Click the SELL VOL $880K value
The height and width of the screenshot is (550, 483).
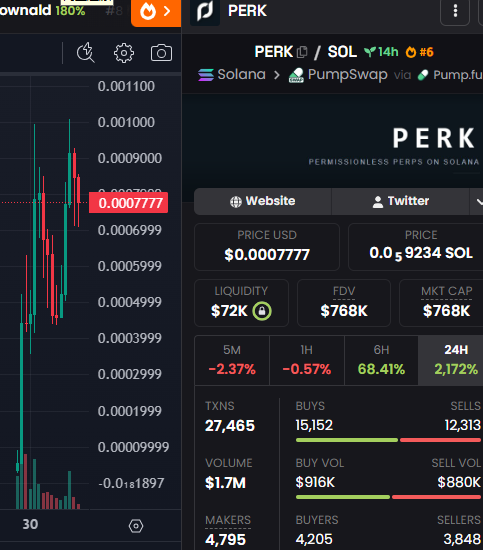459,482
